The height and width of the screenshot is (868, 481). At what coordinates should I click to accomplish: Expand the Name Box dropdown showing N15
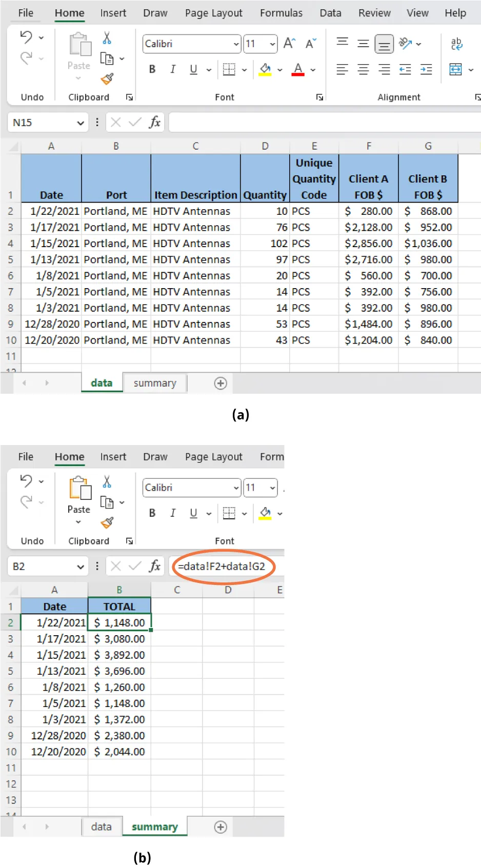click(x=80, y=123)
